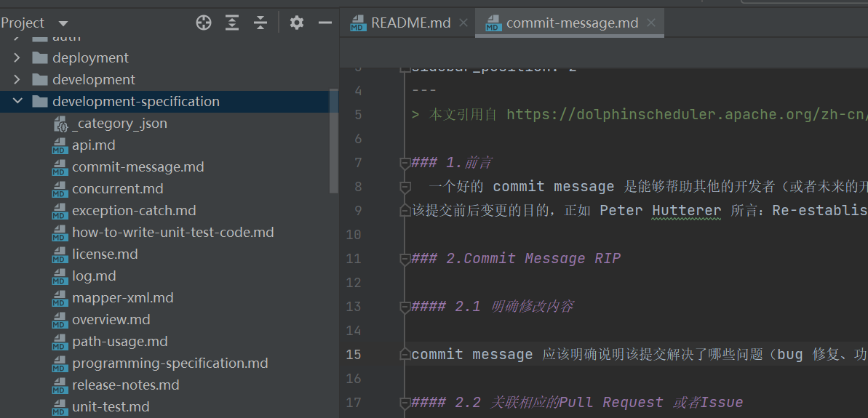Open log.md file
The image size is (868, 418).
click(94, 276)
